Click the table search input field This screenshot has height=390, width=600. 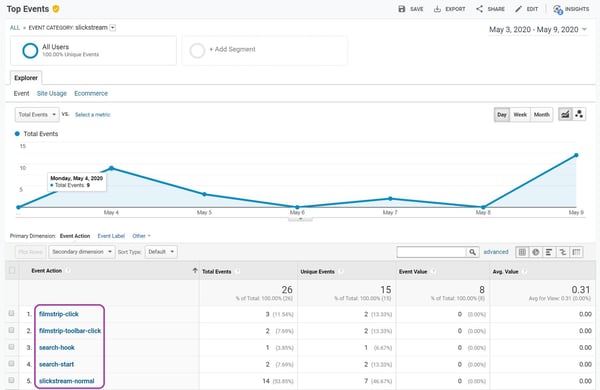point(432,252)
